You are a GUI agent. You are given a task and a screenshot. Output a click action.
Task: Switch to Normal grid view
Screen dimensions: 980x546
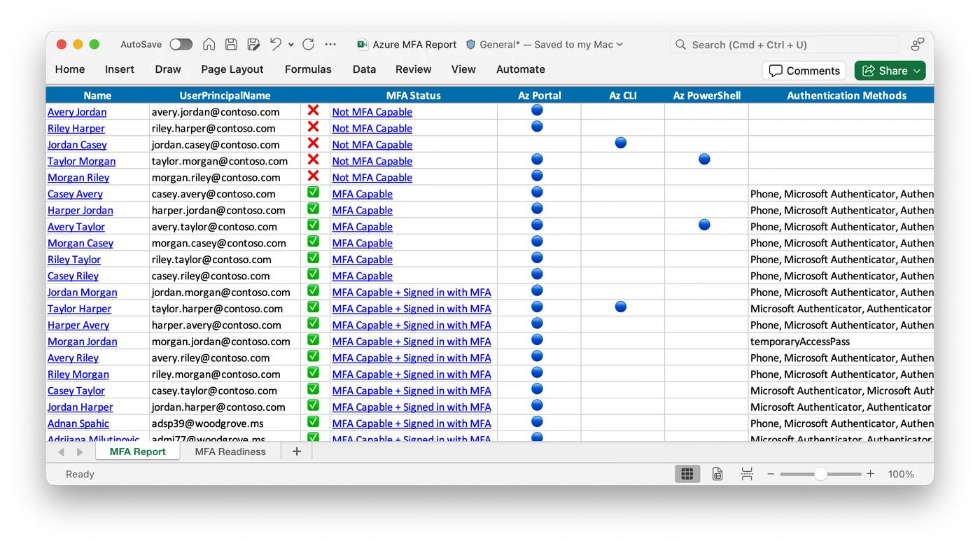[687, 474]
